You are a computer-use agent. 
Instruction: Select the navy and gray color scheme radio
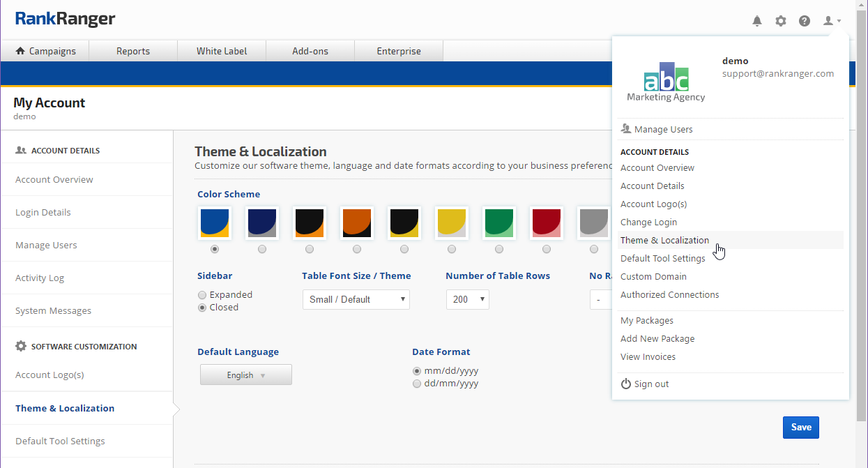pyautogui.click(x=262, y=249)
